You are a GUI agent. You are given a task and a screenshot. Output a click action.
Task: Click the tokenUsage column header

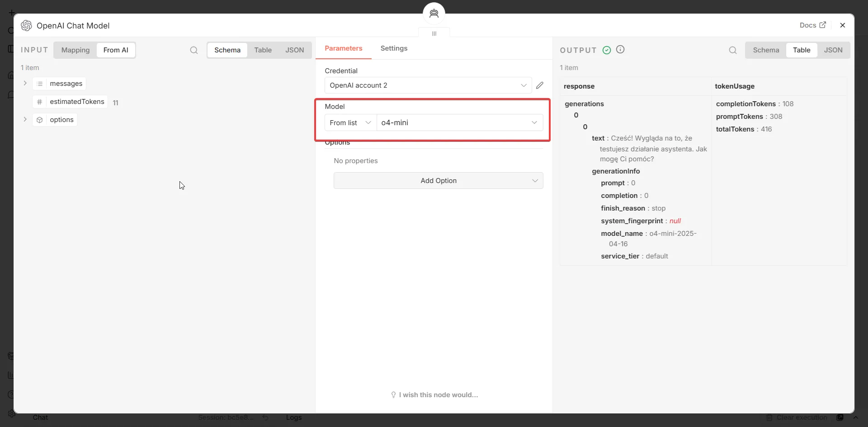click(x=735, y=86)
